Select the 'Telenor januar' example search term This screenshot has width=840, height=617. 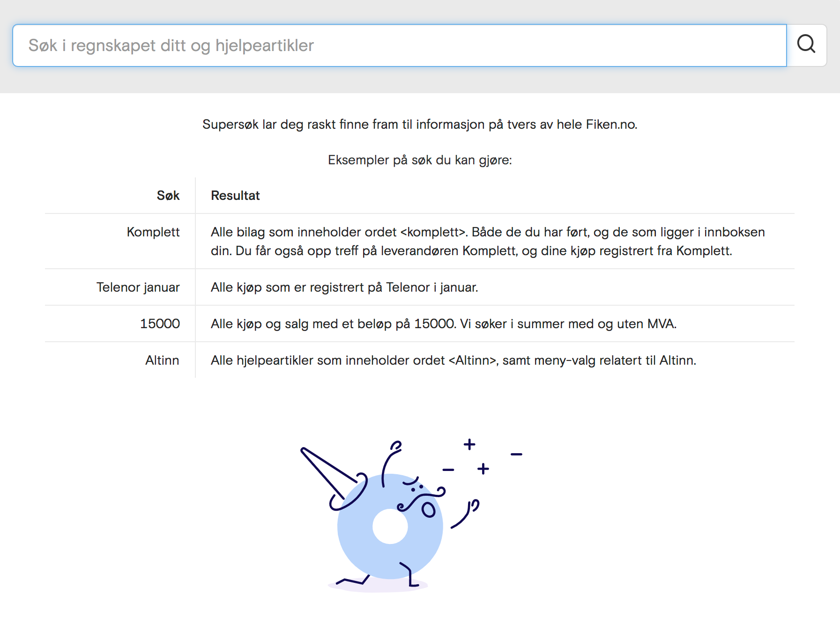(x=138, y=287)
